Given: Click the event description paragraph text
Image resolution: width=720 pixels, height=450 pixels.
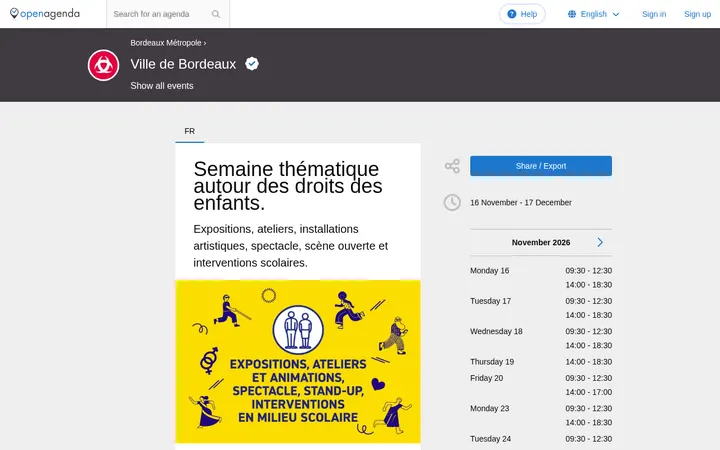Looking at the screenshot, I should coord(291,246).
